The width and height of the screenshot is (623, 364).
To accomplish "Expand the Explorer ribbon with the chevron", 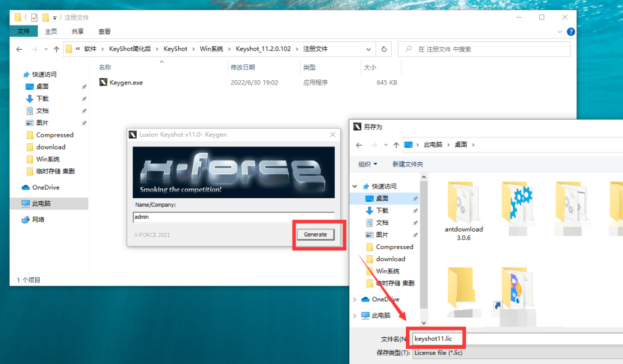I will pyautogui.click(x=560, y=32).
